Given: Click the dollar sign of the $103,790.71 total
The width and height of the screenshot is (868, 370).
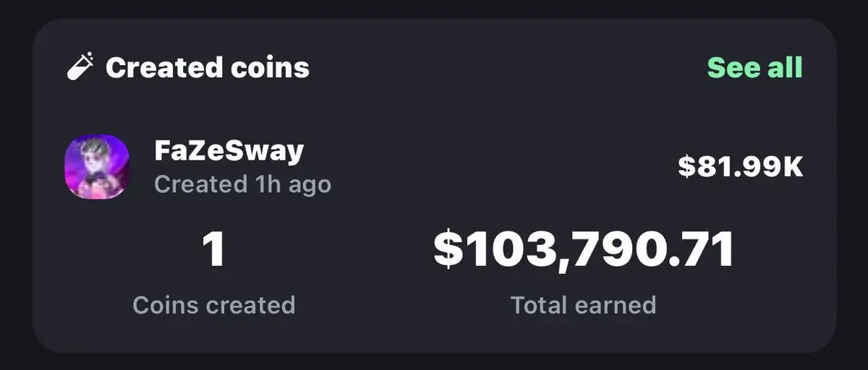Looking at the screenshot, I should [447, 250].
